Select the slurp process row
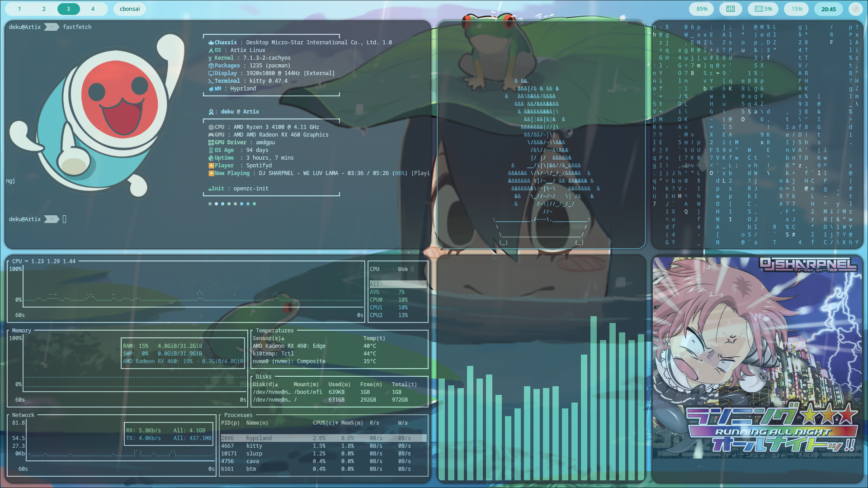 (x=324, y=454)
